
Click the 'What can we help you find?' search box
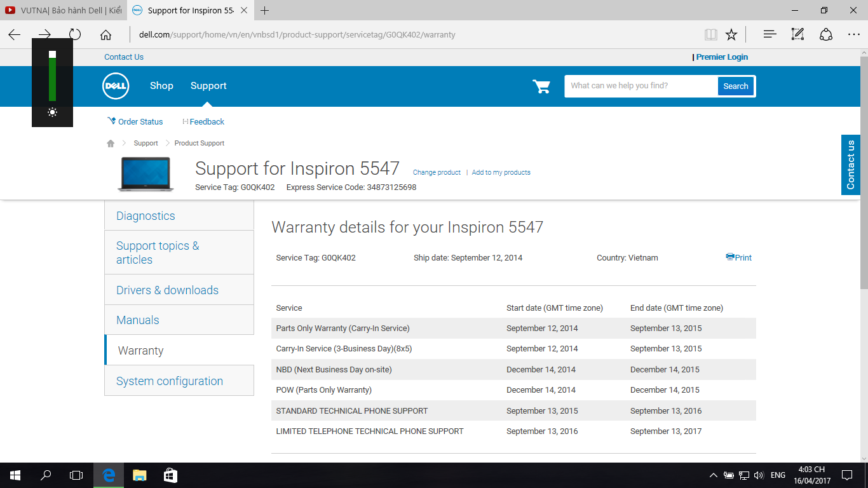[x=641, y=86]
